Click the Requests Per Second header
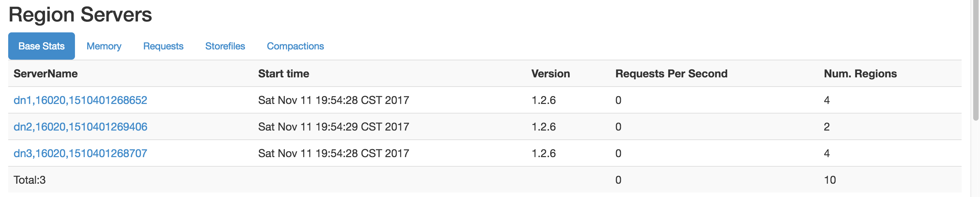 pos(672,74)
